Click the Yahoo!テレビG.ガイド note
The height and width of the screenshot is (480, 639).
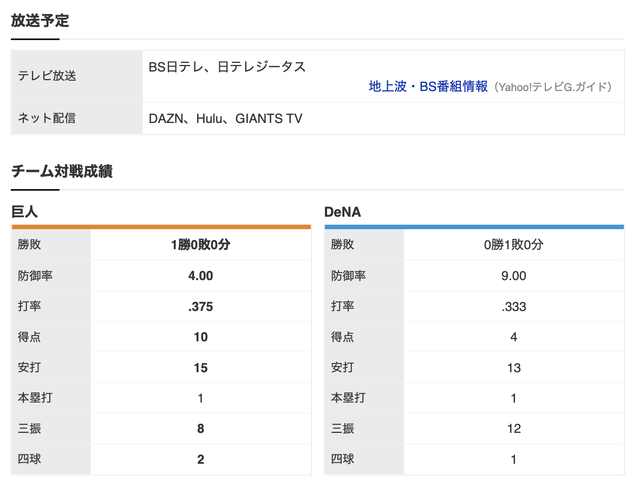[x=553, y=87]
